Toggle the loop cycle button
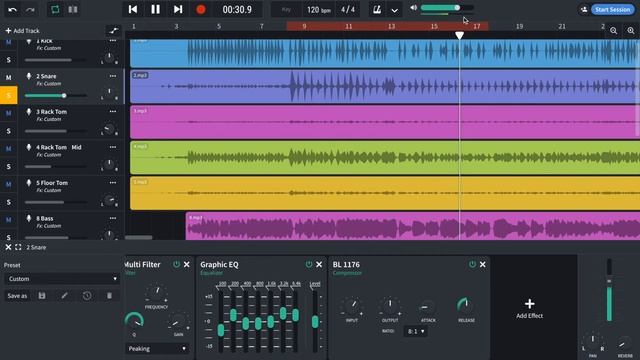This screenshot has height=360, width=640. pyautogui.click(x=55, y=9)
